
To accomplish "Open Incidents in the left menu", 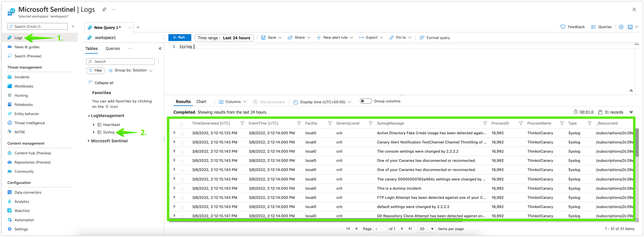I will pyautogui.click(x=22, y=77).
